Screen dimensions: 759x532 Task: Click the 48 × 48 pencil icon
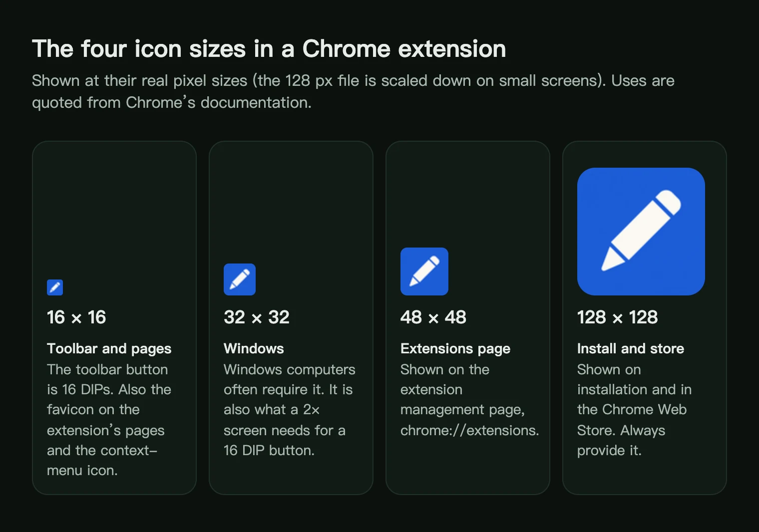[424, 271]
